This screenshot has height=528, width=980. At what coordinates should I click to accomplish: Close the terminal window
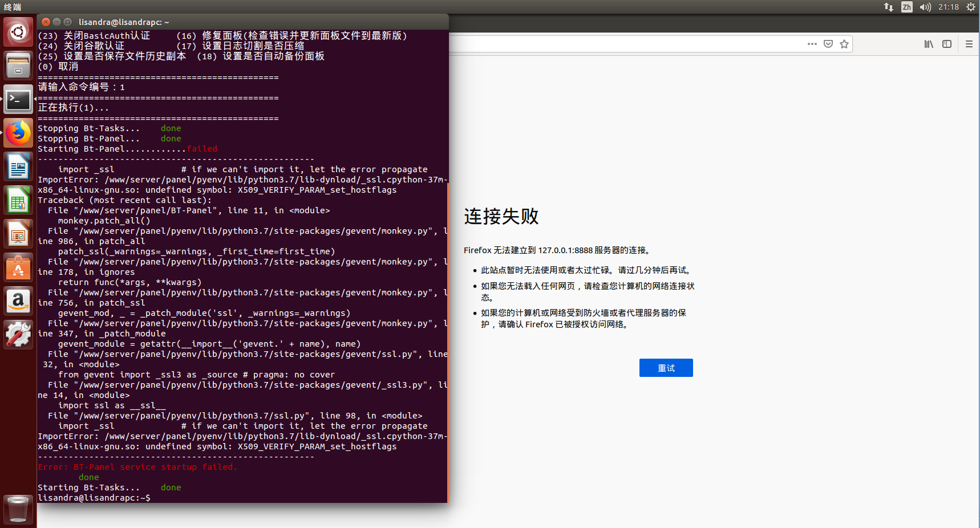tap(46, 22)
